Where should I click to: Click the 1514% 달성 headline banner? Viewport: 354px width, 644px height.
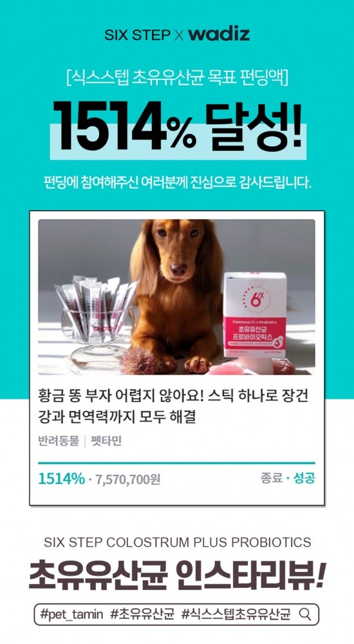click(178, 126)
